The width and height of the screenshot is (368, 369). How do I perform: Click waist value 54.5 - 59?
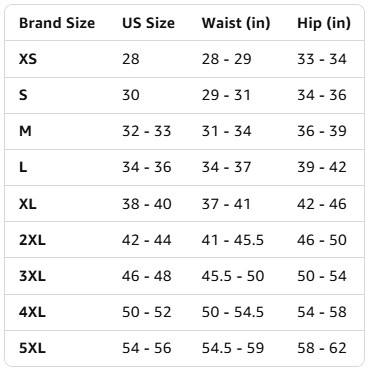(x=233, y=348)
